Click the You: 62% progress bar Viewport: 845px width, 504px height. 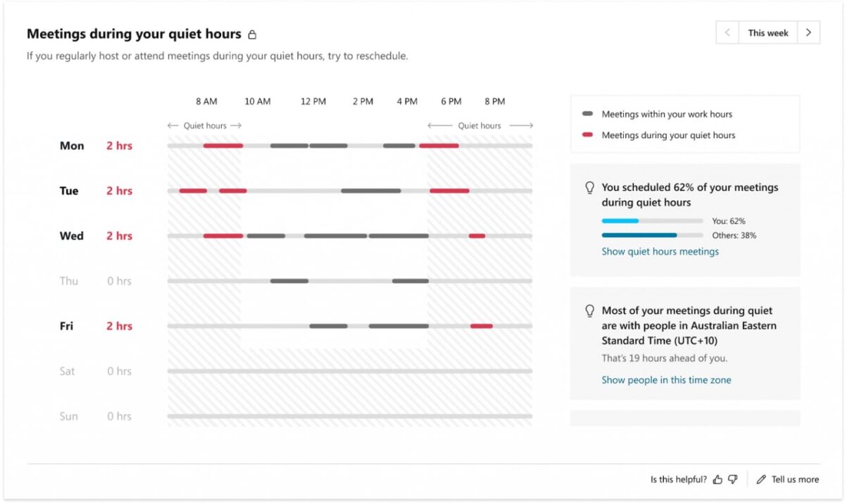[x=652, y=221]
